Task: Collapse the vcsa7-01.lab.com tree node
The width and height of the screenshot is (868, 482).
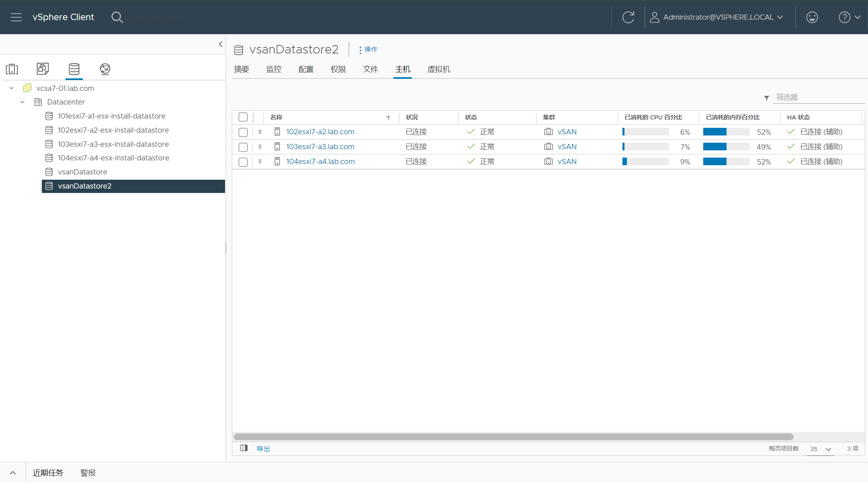Action: 12,88
